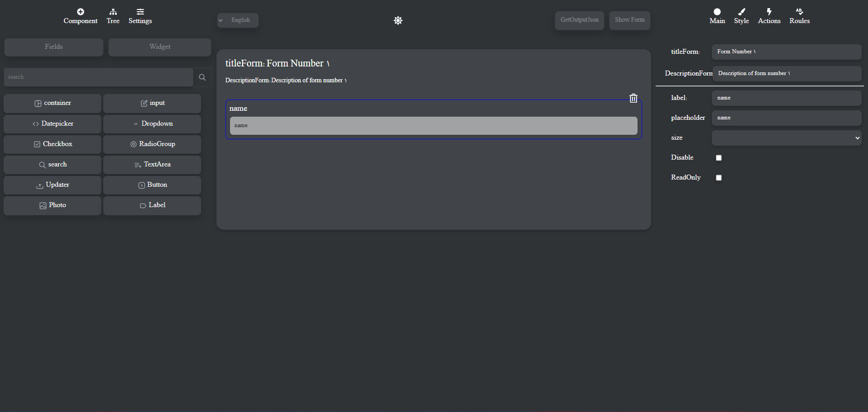This screenshot has width=868, height=412.
Task: Click the GetOutputJson button
Action: (x=579, y=20)
